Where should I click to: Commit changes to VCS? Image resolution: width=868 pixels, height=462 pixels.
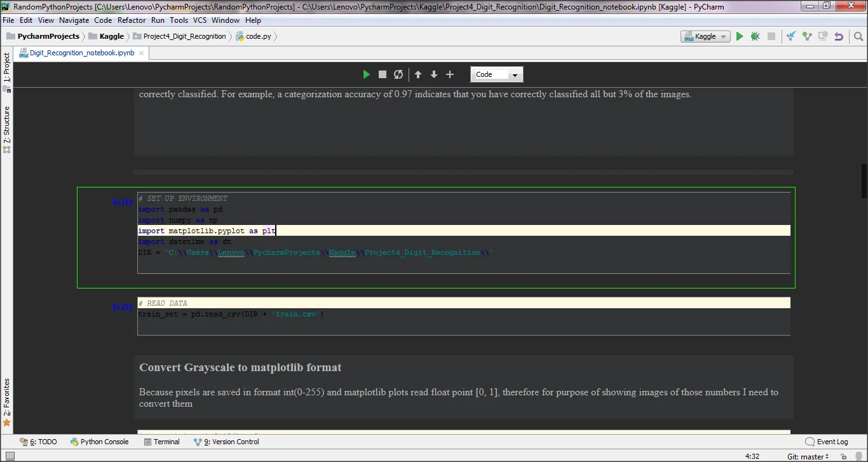coord(807,36)
